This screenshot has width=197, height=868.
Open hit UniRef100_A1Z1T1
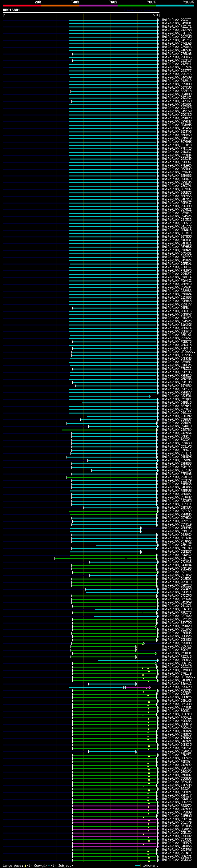(177, 26)
